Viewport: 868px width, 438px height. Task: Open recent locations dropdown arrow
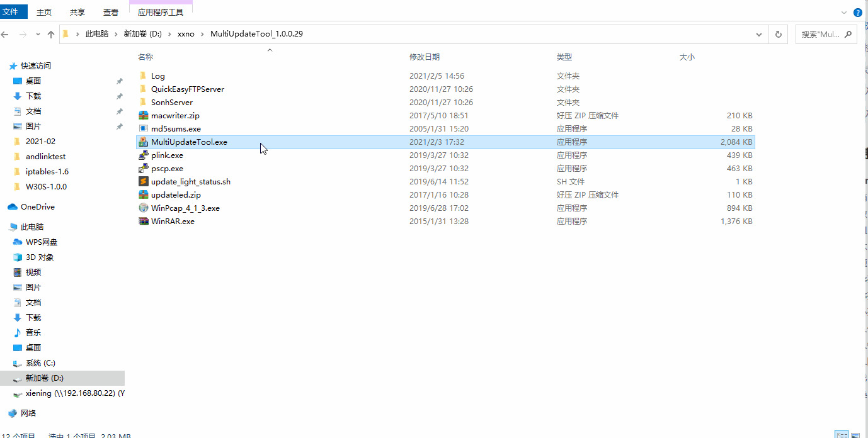[38, 35]
